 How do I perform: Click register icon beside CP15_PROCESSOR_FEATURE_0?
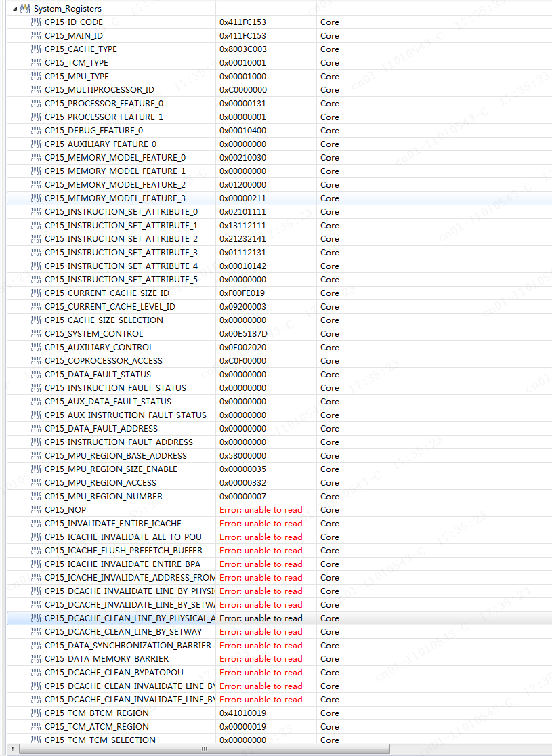pos(36,103)
